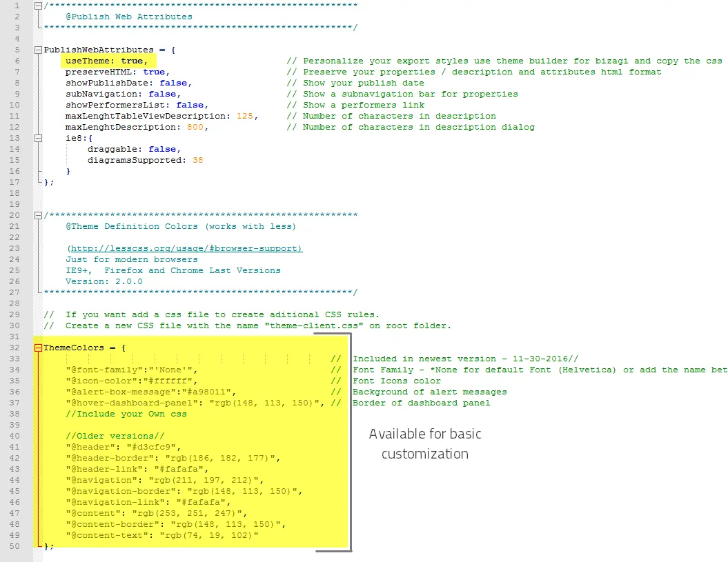Collapse the ie8 block fold marker

click(38, 138)
